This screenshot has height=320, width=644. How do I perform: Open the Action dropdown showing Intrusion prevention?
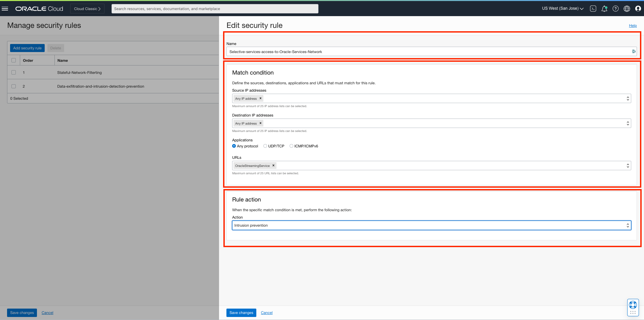(628, 225)
